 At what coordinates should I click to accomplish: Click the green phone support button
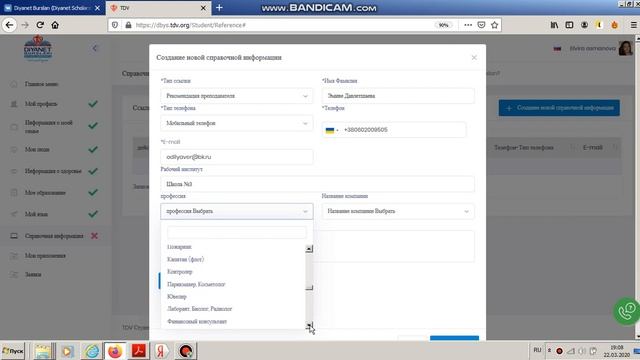[x=627, y=311]
